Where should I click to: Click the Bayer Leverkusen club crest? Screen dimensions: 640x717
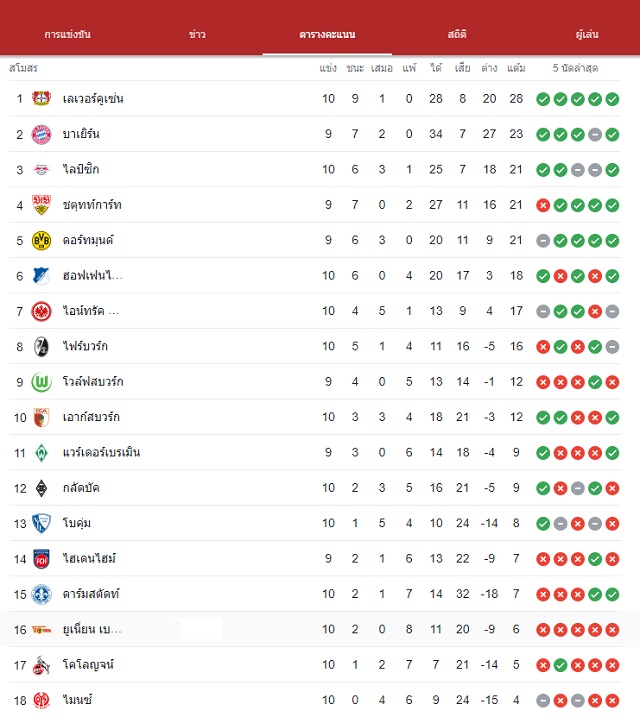point(41,98)
